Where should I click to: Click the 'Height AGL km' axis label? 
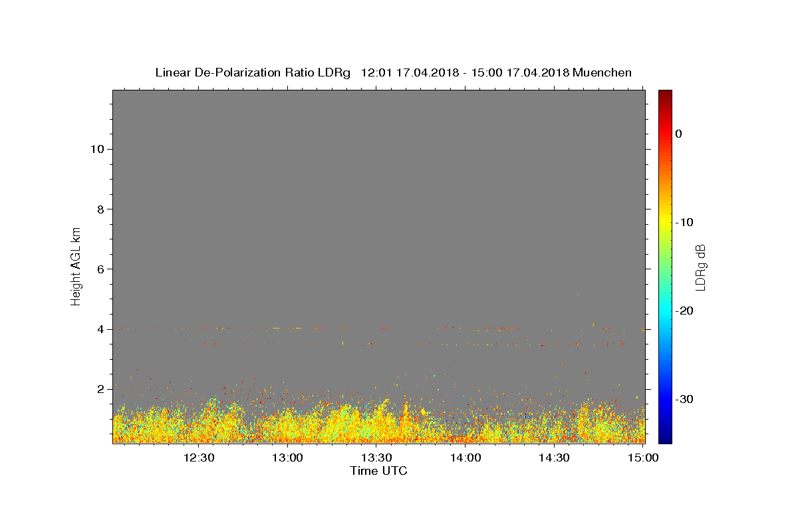pos(76,265)
